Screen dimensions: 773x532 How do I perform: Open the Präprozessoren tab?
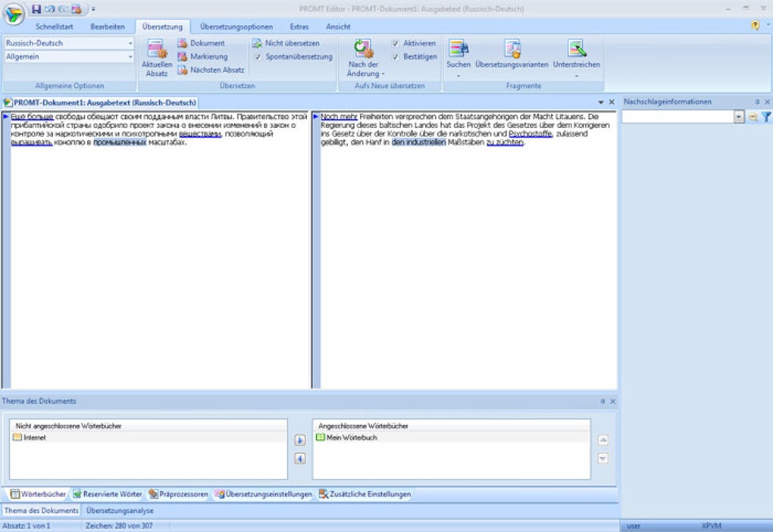pos(178,494)
